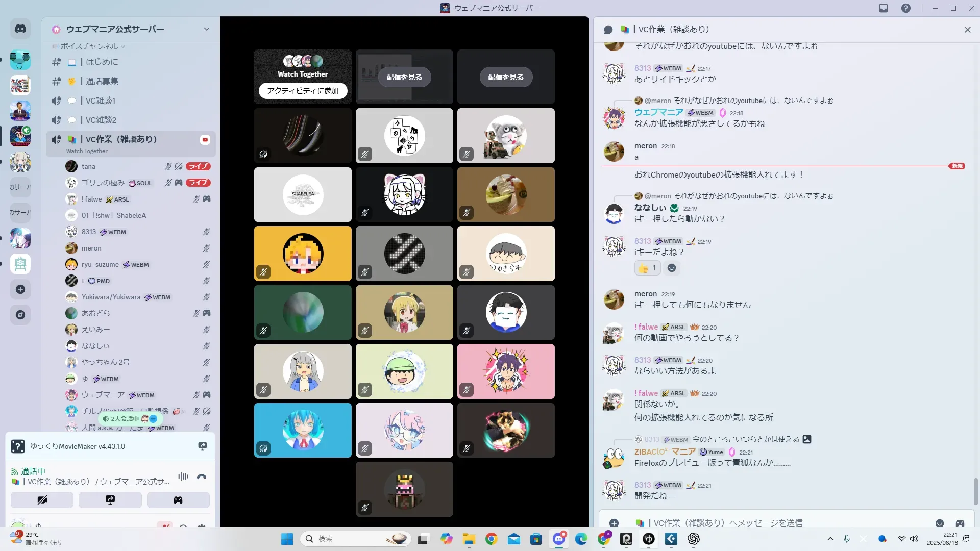Expand the ウェブマニア公式サーバー server header dropdown
Screen dimensions: 980x551
(206, 29)
